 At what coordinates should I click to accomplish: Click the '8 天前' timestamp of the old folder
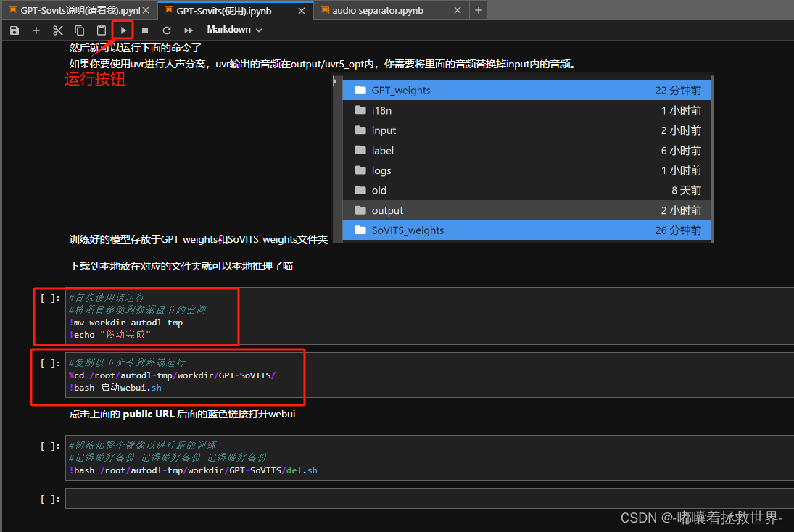point(686,191)
